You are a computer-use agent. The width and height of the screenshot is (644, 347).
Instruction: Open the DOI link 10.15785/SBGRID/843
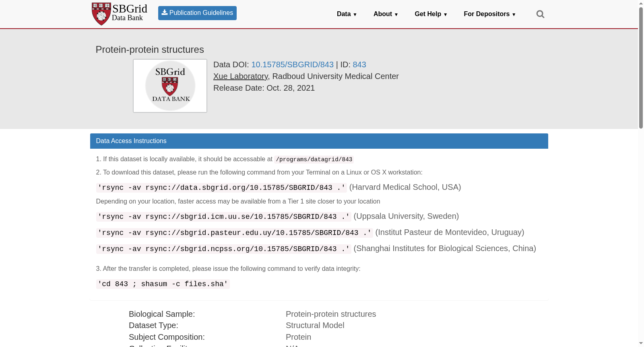click(293, 64)
